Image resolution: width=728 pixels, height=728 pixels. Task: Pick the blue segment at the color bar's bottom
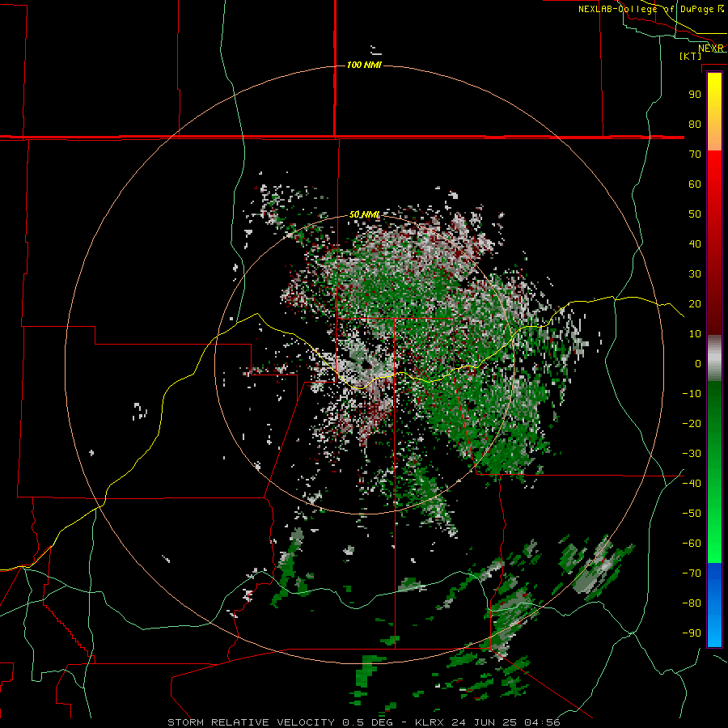(714, 605)
